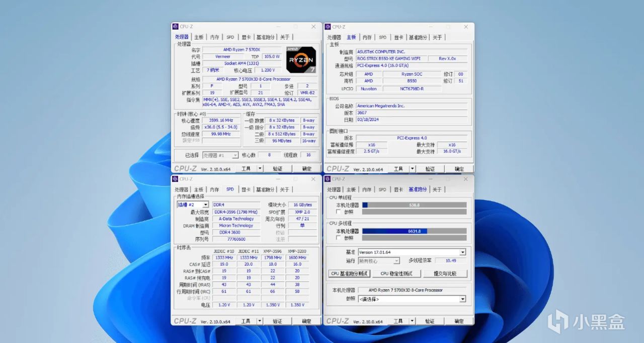Click the 总线速度 value 99.98 MHz
The width and height of the screenshot is (644, 343).
coord(221,134)
